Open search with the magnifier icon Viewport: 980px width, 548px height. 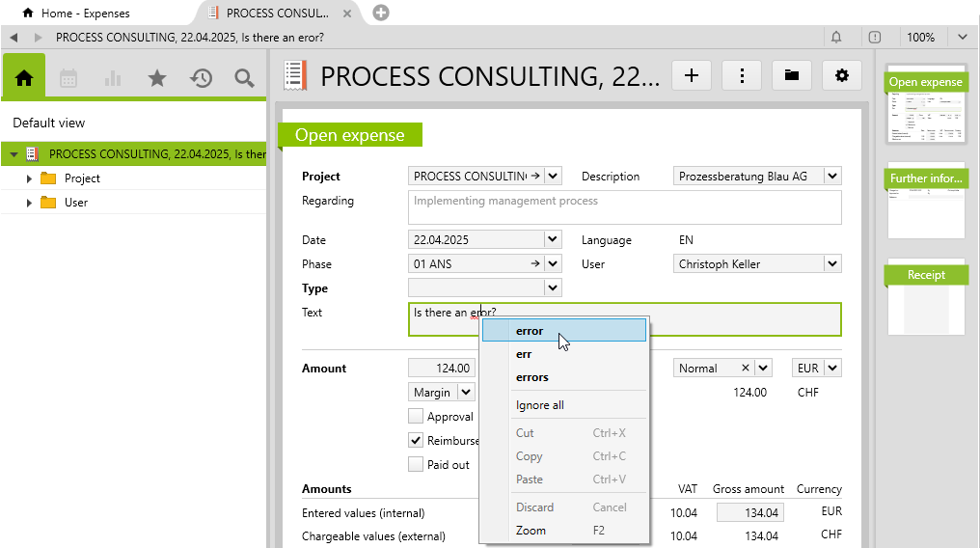pos(244,78)
